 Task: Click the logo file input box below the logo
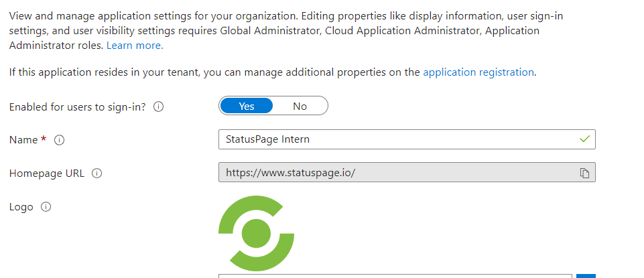coord(395,275)
